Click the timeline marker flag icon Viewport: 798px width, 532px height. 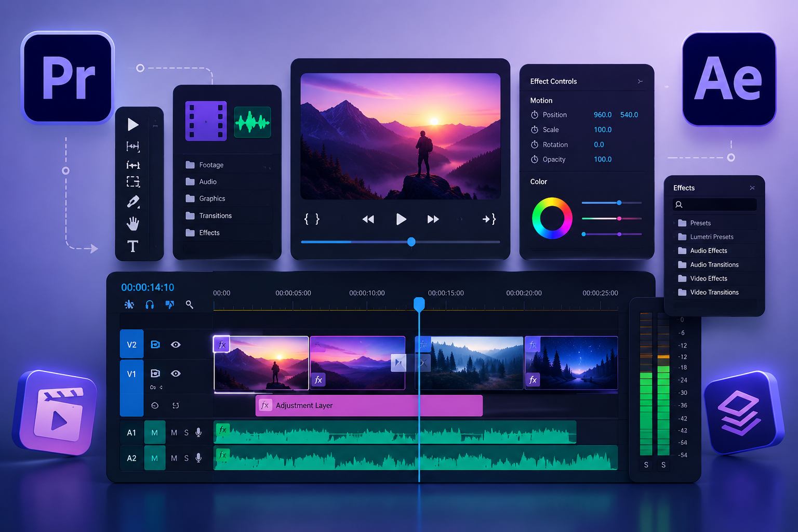point(169,304)
